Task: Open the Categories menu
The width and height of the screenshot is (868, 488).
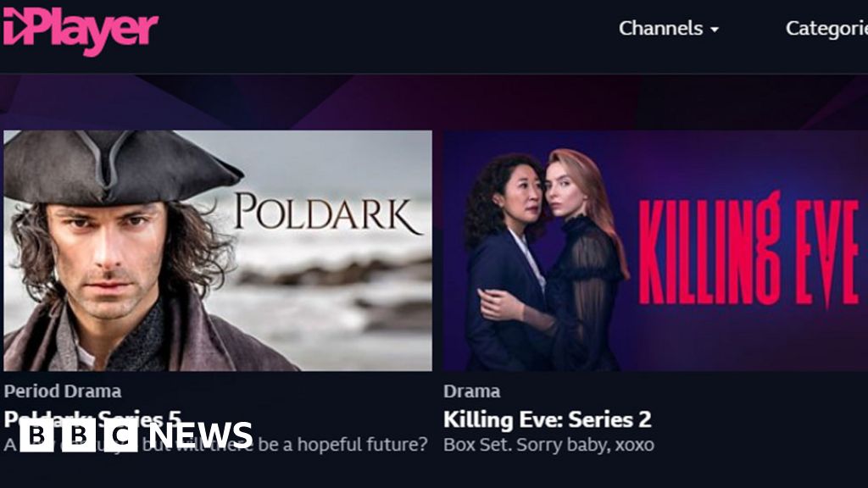Action: pos(826,29)
